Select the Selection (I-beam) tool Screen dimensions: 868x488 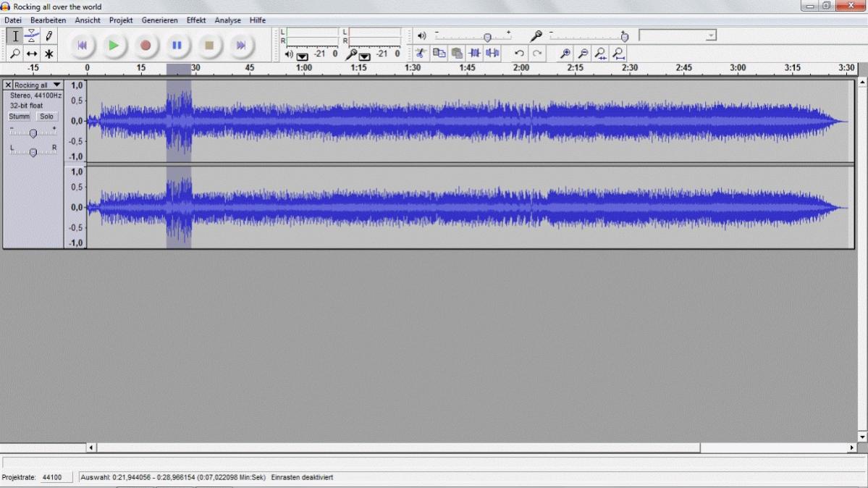point(15,36)
